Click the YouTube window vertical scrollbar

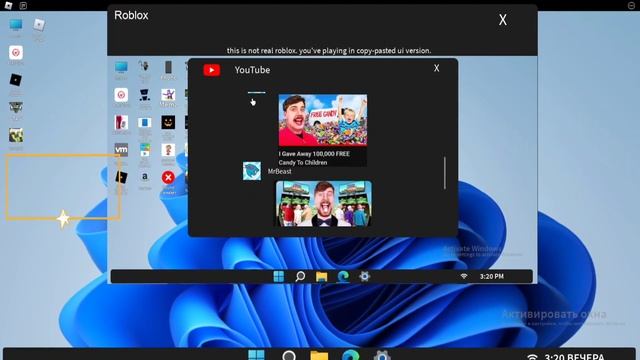(x=444, y=173)
